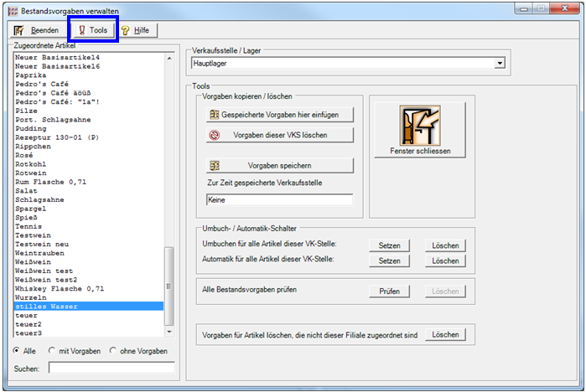The height and width of the screenshot is (392, 586).
Task: Click Setzen for Automatik für alle Artikel
Action: [x=389, y=260]
